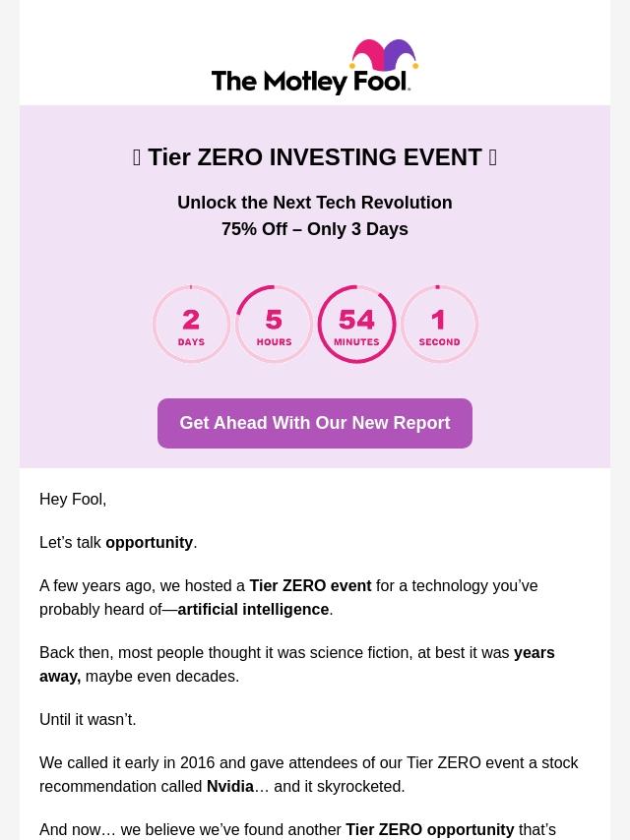Click the bold artificial intelligence text
Screen dimensions: 630x840
tap(253, 610)
